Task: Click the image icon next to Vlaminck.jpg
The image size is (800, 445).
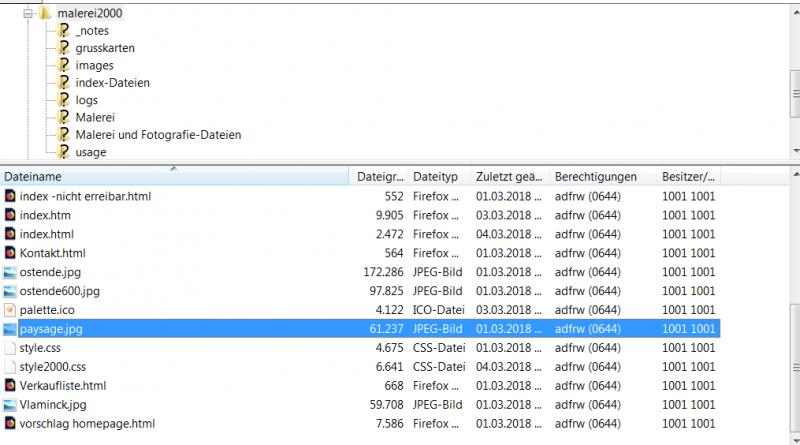Action: pyautogui.click(x=10, y=405)
